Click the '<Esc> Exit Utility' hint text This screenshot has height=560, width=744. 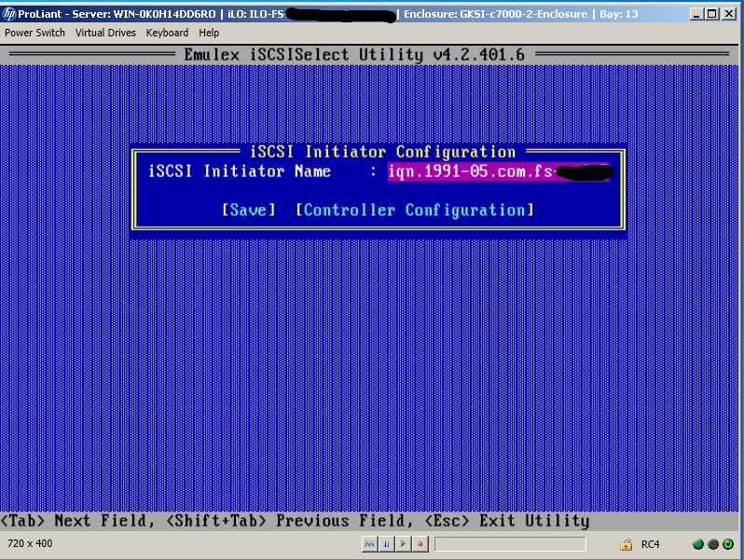click(507, 521)
